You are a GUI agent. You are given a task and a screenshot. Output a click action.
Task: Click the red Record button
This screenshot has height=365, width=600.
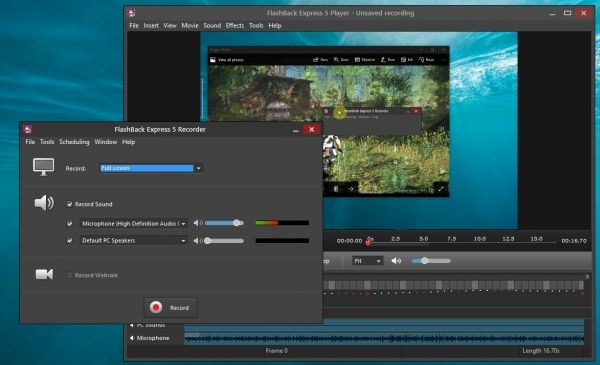click(171, 308)
